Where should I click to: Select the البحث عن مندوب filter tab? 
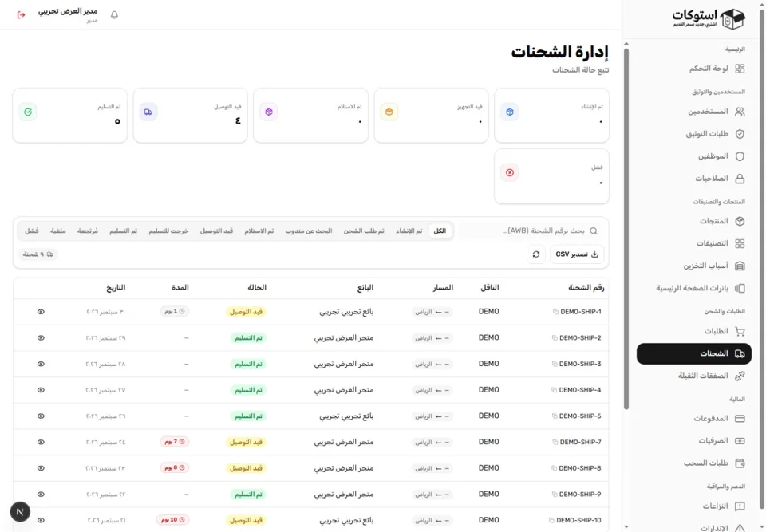click(x=309, y=231)
